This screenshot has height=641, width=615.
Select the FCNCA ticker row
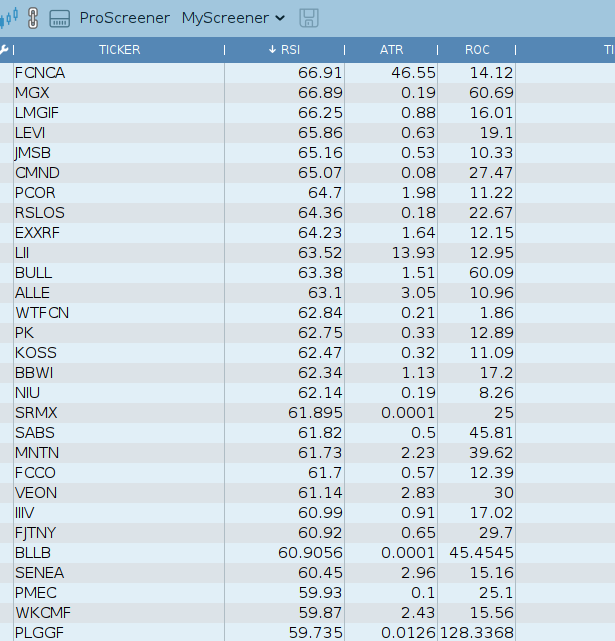tap(40, 73)
